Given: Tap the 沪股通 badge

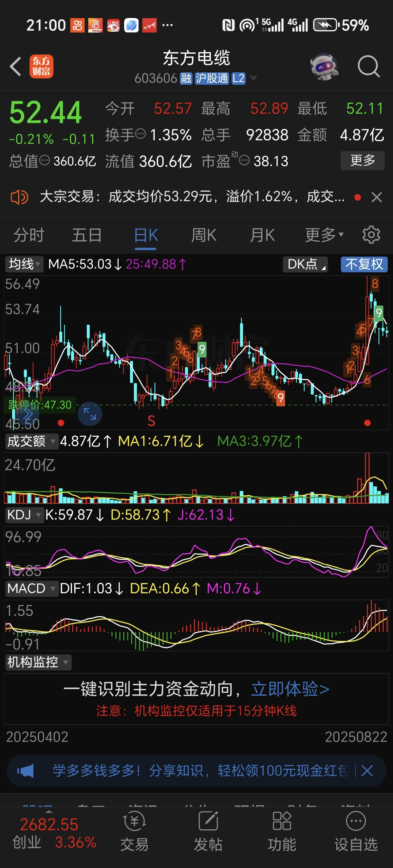Looking at the screenshot, I should [212, 79].
